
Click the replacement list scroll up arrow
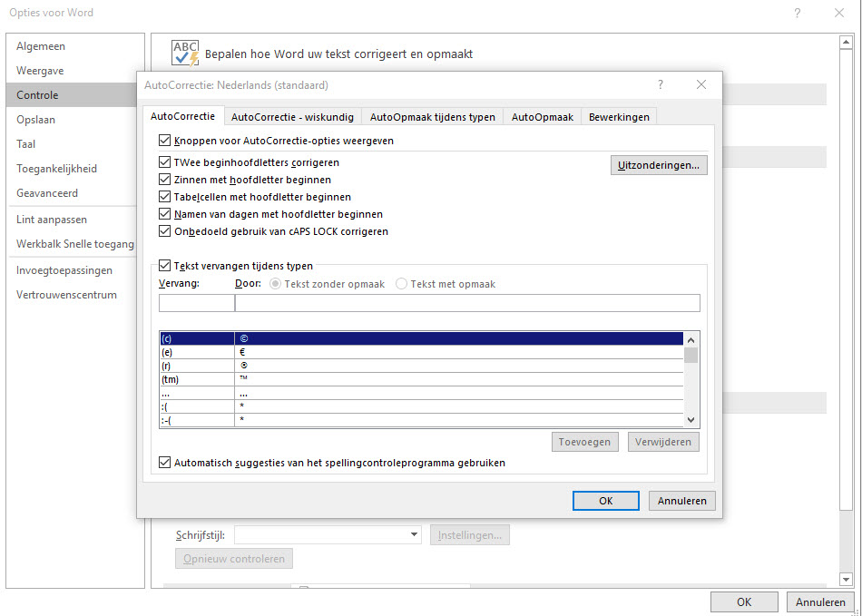691,340
